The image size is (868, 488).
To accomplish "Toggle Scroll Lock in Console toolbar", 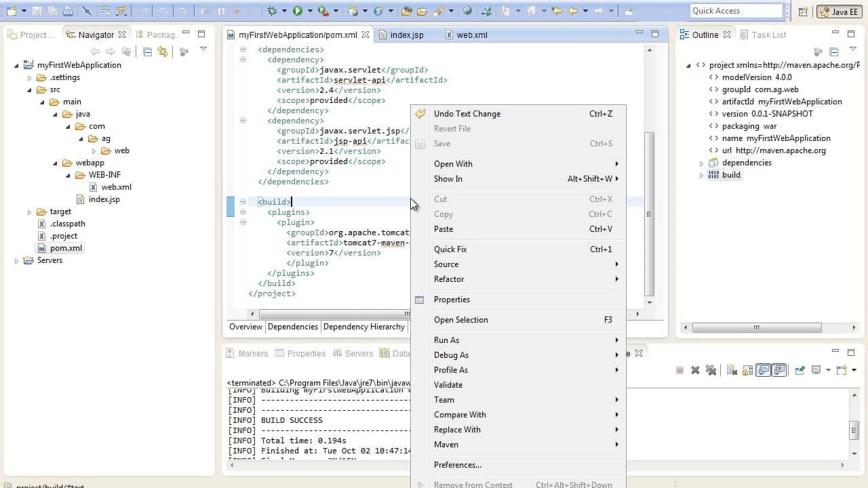I will pyautogui.click(x=747, y=370).
